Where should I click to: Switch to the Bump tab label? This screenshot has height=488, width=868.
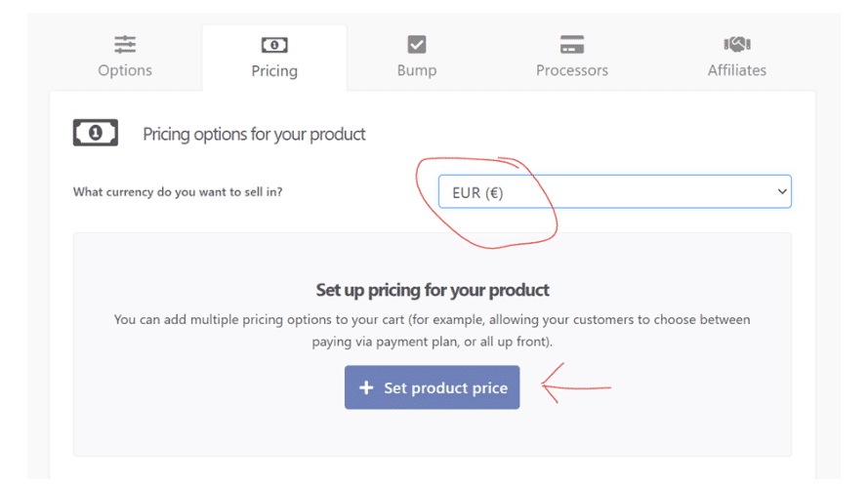point(417,70)
